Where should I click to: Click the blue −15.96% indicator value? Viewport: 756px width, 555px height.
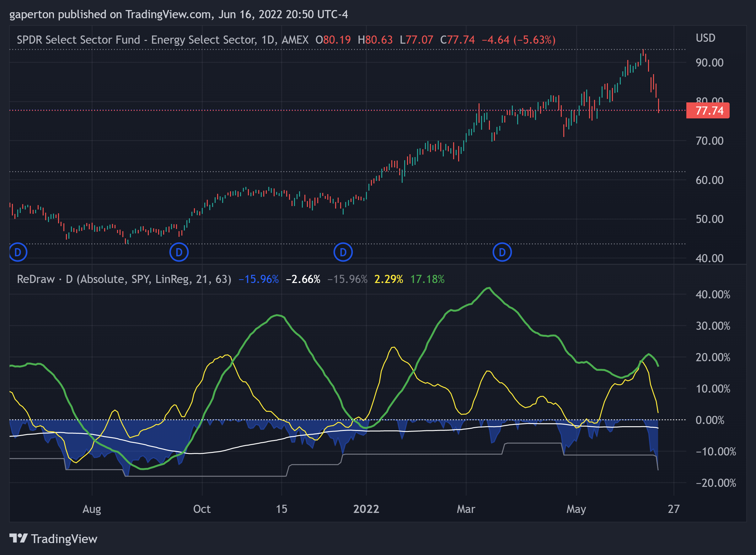coord(259,279)
